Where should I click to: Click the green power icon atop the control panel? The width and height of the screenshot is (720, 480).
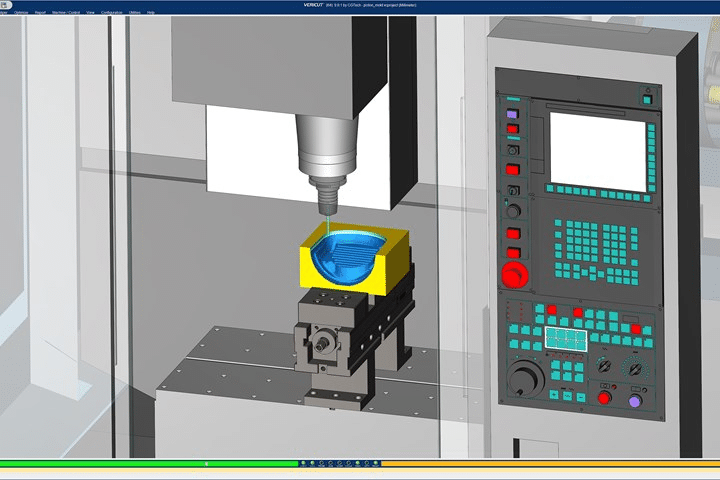648,98
